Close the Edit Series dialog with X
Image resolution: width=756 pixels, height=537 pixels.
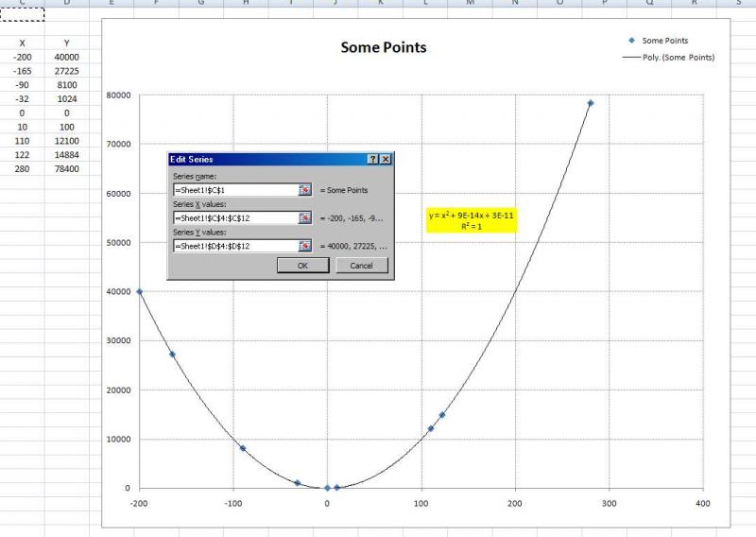coord(386,160)
